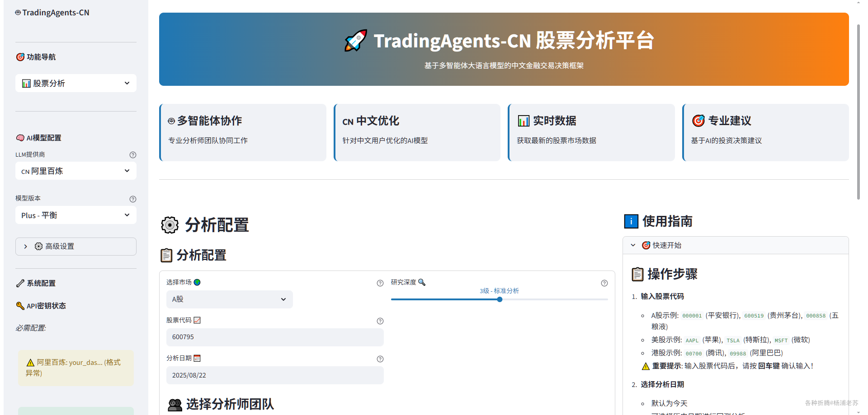Click the target icon beside 功能导航
Image resolution: width=868 pixels, height=415 pixels.
click(20, 57)
